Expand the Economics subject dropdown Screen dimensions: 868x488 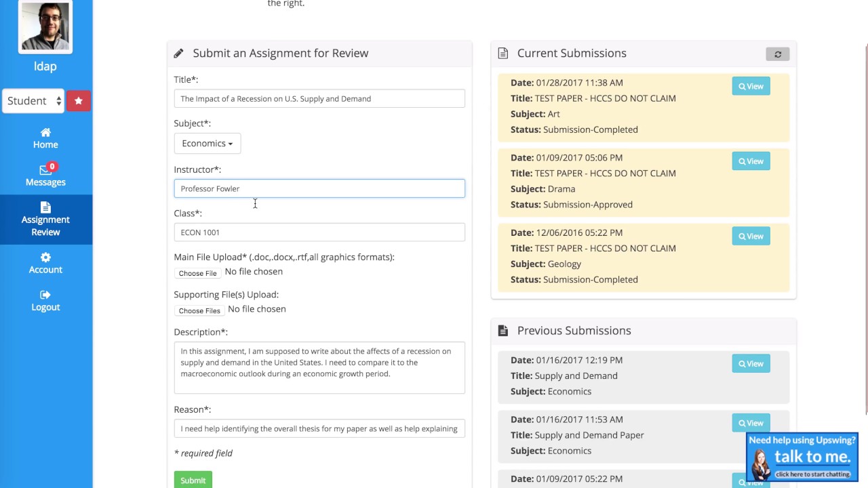coord(207,144)
